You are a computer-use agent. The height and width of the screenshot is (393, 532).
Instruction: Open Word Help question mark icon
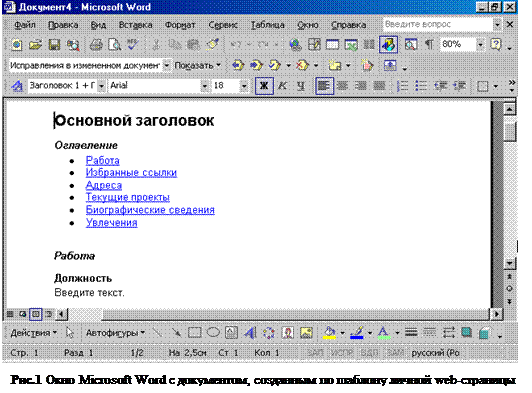click(x=496, y=45)
